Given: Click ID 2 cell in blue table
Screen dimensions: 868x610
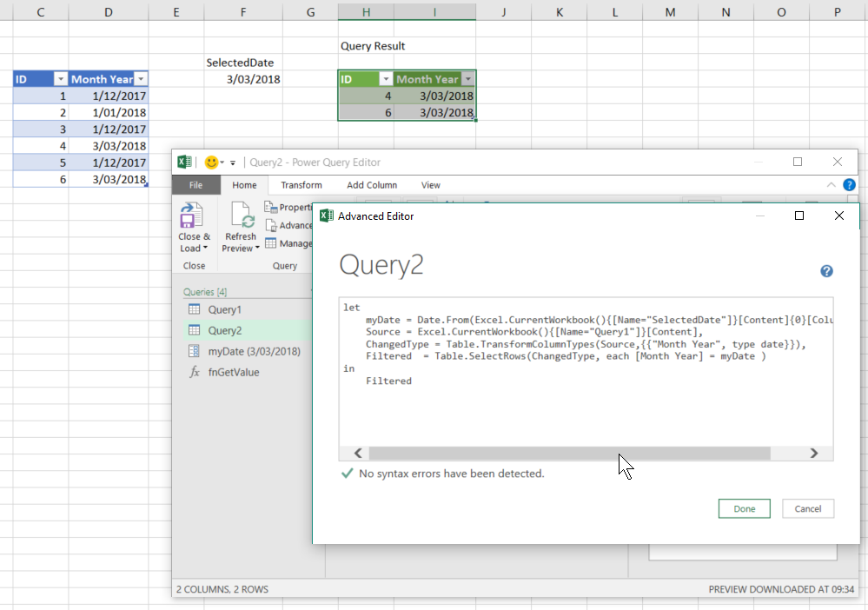Looking at the screenshot, I should 41,112.
